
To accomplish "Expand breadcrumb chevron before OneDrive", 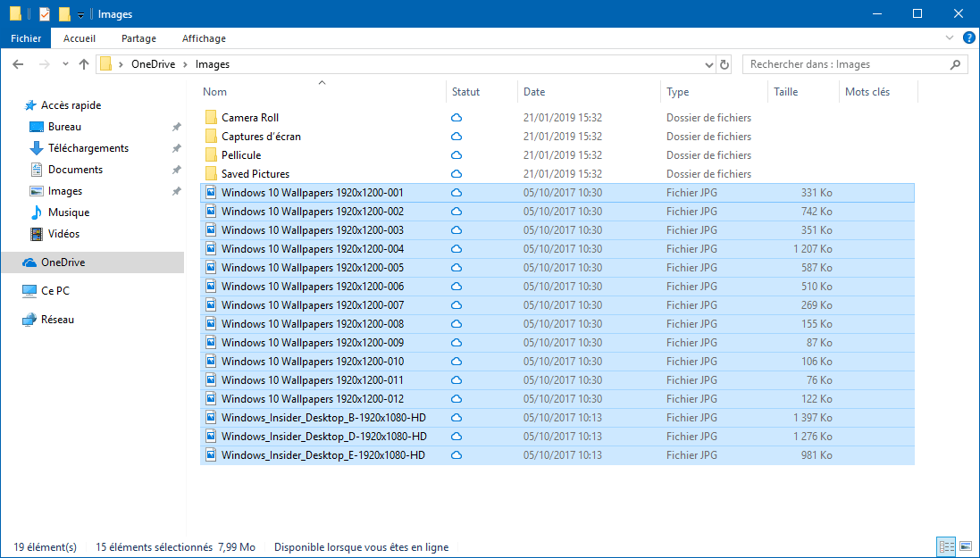I will point(121,64).
